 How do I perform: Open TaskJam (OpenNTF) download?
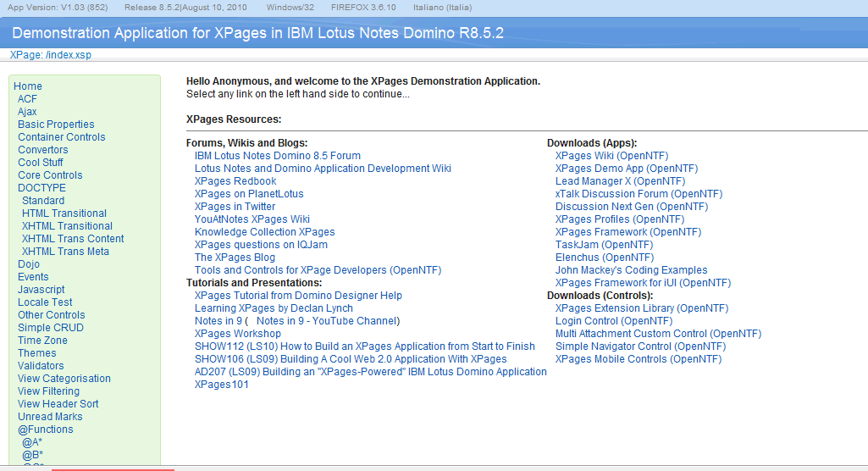pos(604,245)
